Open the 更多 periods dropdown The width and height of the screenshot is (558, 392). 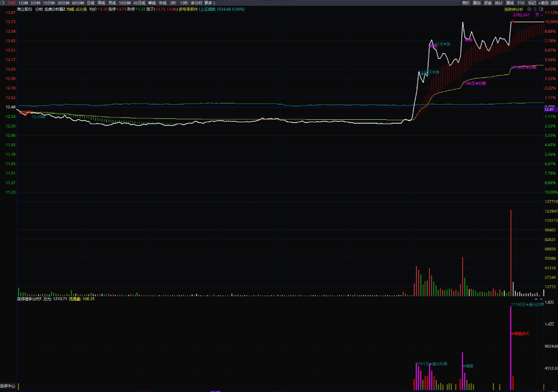click(209, 2)
